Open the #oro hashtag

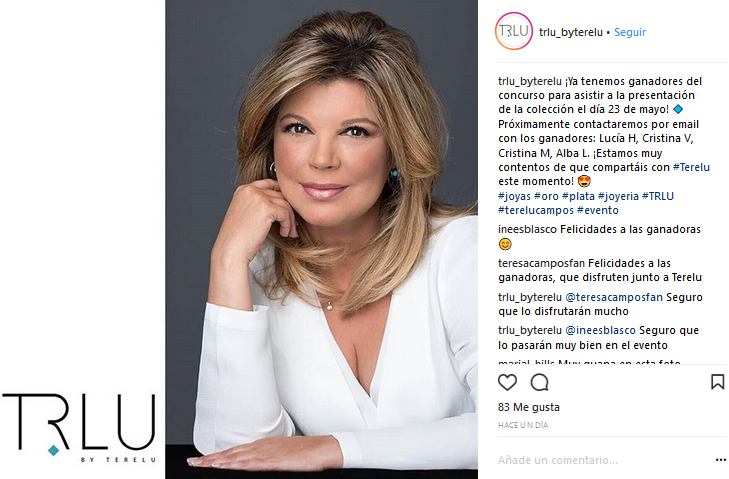coord(546,196)
